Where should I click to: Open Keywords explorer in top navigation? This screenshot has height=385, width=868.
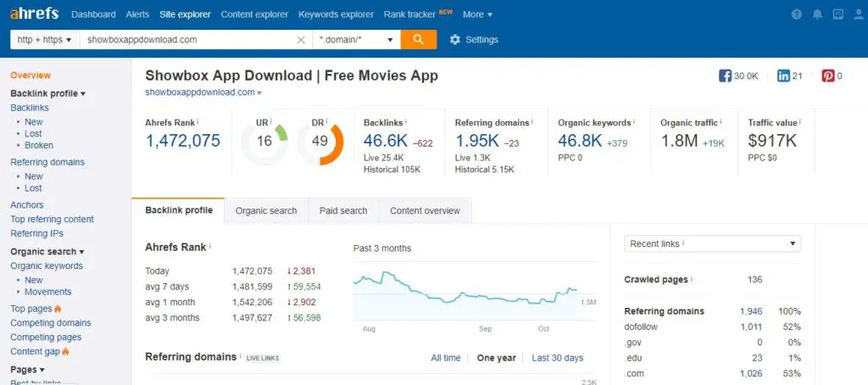336,14
